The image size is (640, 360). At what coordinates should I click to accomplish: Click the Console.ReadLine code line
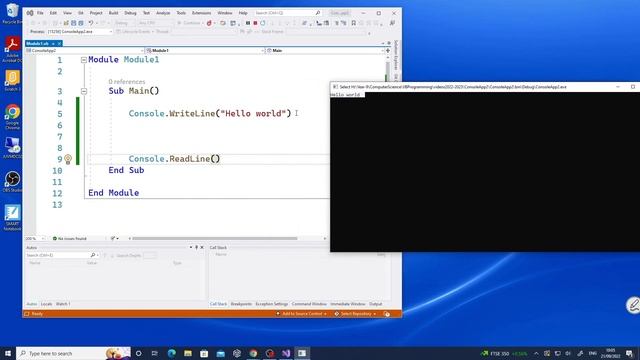tap(174, 159)
